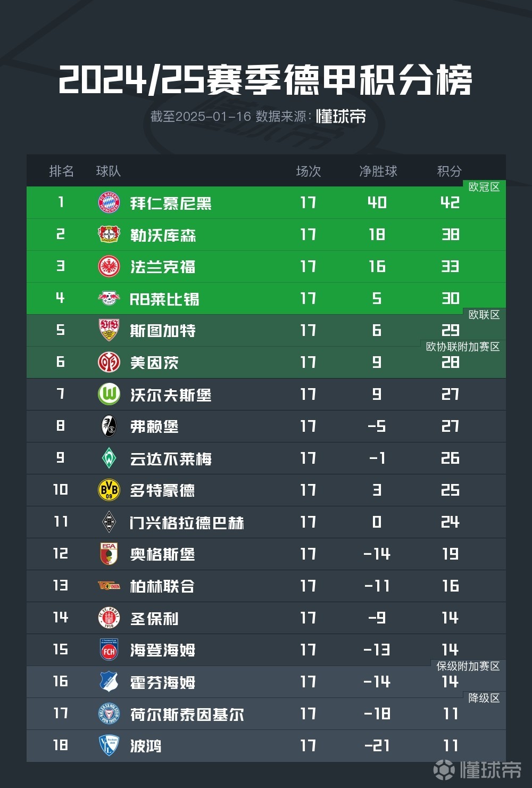Select the Eintracht Frankfurt eagle logo
The height and width of the screenshot is (788, 532).
click(109, 267)
